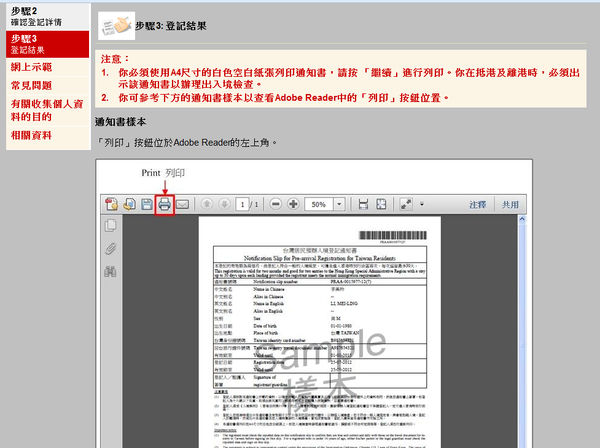Open the search binoculars panel
The height and width of the screenshot is (448, 600).
[x=111, y=271]
